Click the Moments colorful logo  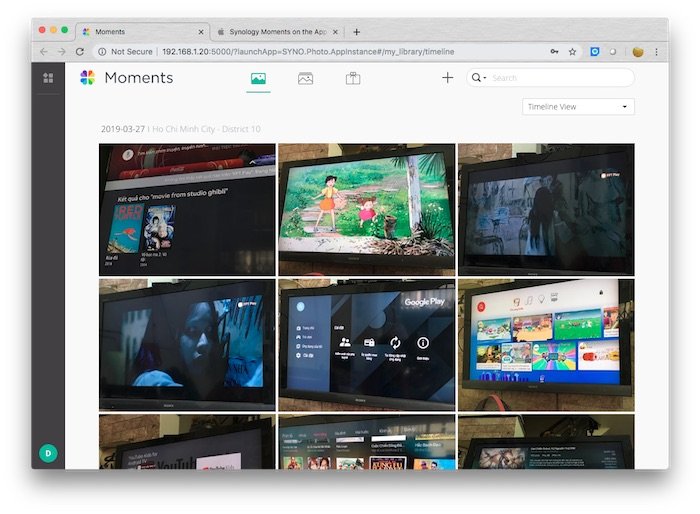point(88,78)
